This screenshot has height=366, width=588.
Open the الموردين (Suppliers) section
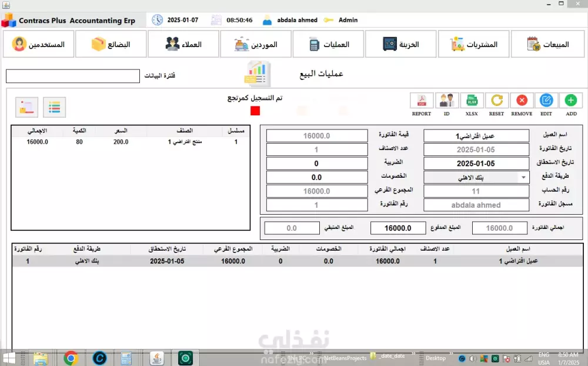tap(255, 43)
